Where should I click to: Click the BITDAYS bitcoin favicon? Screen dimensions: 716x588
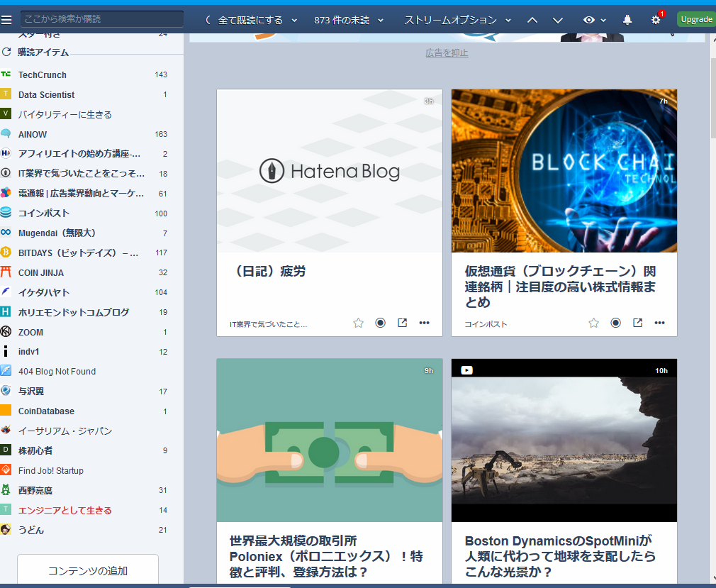coord(6,253)
